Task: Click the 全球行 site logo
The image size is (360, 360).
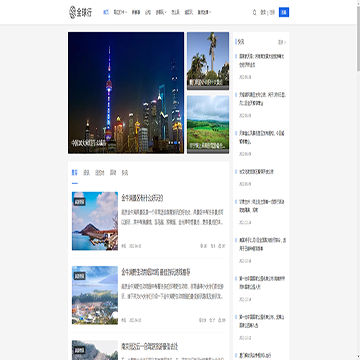Action: tap(80, 12)
